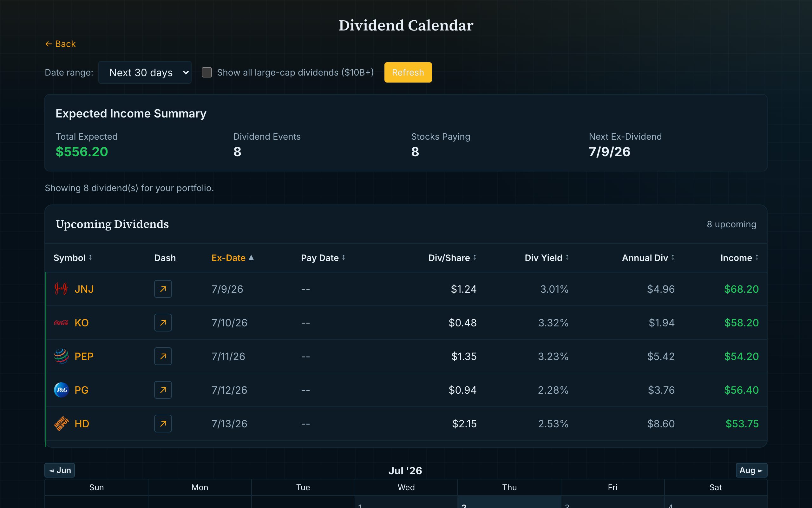The image size is (812, 508).
Task: Click the Jul '26 calendar month title
Action: (x=405, y=470)
